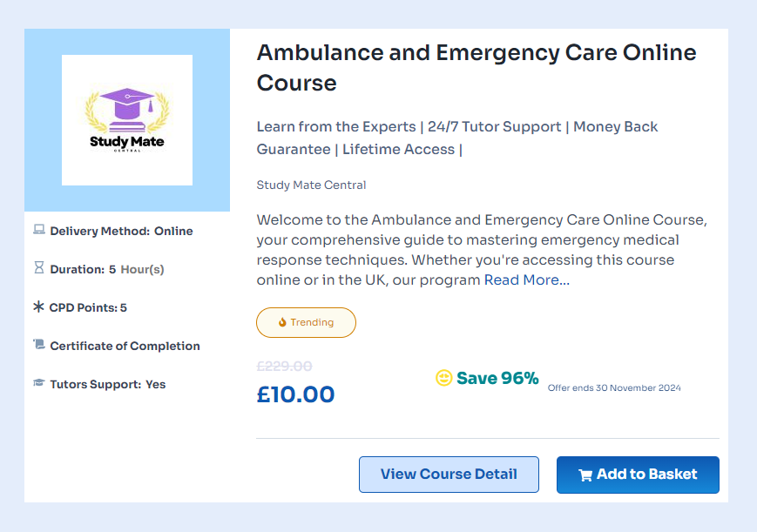This screenshot has height=532, width=757.
Task: Click the flame icon in Trending badge
Action: (282, 322)
